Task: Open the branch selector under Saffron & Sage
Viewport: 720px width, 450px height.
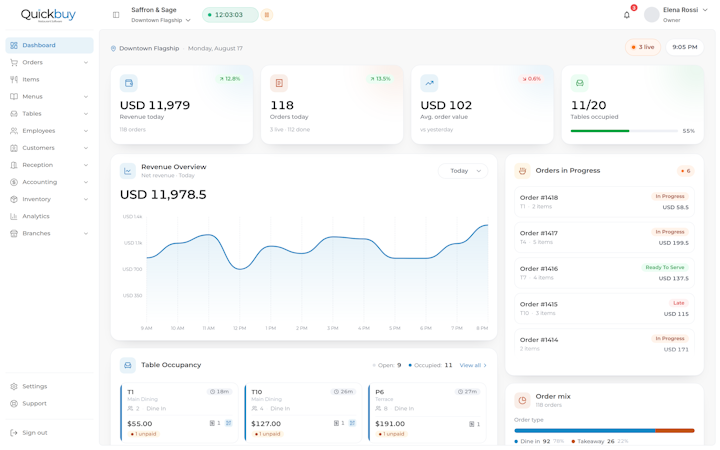Action: pos(161,20)
